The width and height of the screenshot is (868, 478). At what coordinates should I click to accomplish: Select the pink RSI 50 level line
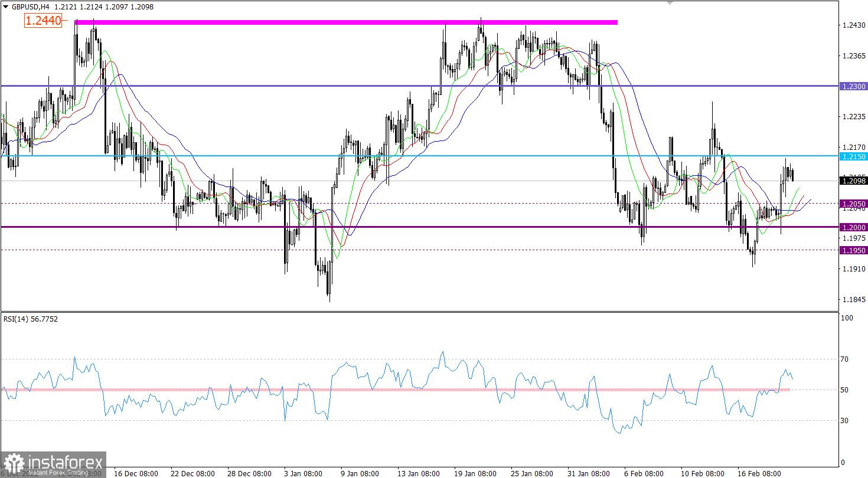[396, 389]
